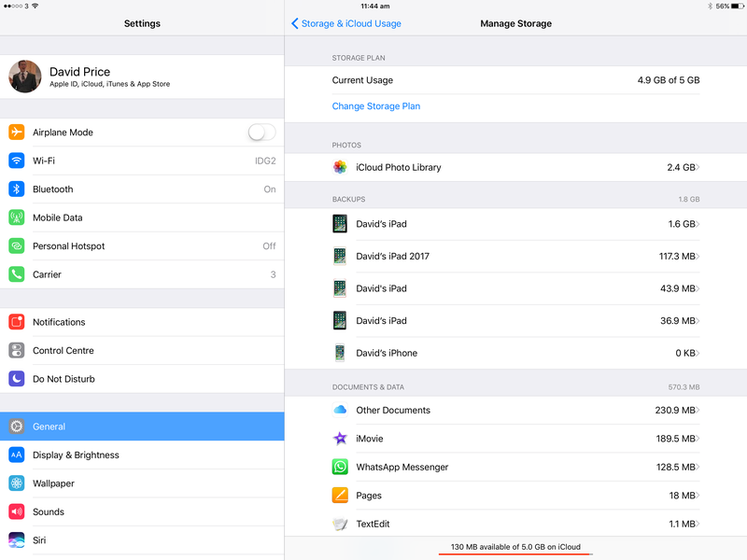Tap the David's iPad 2017 device icon
The height and width of the screenshot is (560, 747).
pos(340,256)
